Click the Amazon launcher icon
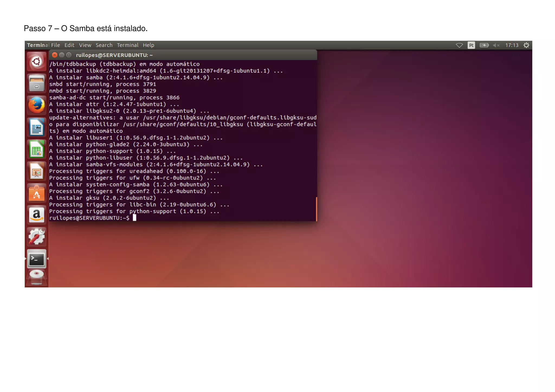This screenshot has width=555, height=392. (37, 215)
